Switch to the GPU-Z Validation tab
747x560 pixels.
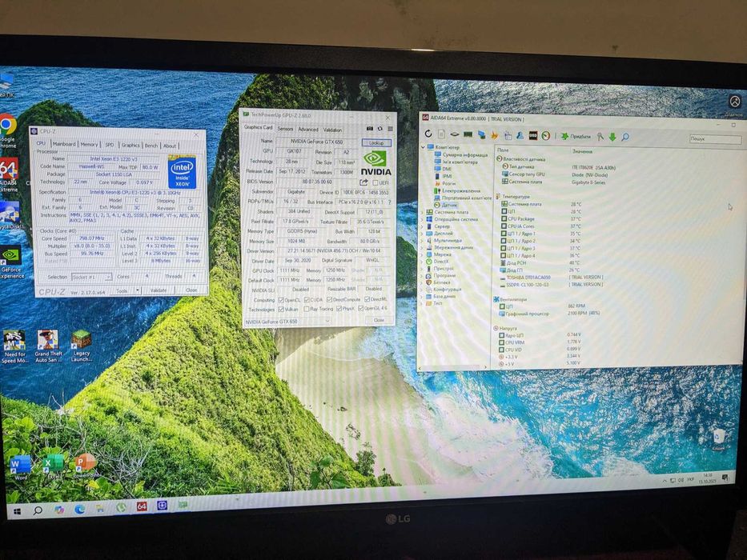pos(332,130)
